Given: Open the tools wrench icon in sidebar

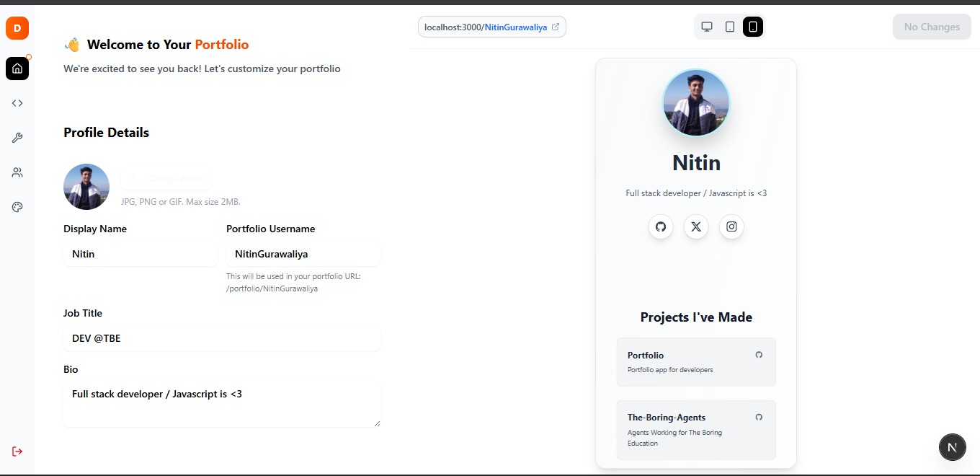Looking at the screenshot, I should tap(17, 138).
